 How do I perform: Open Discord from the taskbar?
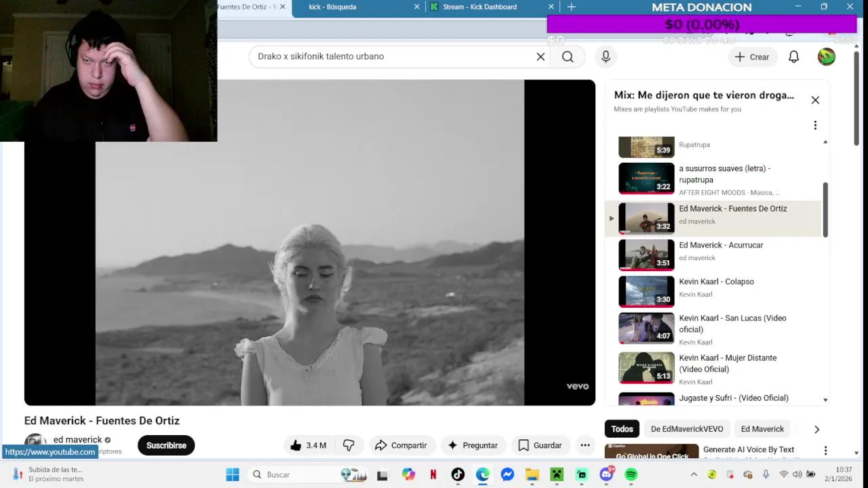coord(606,474)
